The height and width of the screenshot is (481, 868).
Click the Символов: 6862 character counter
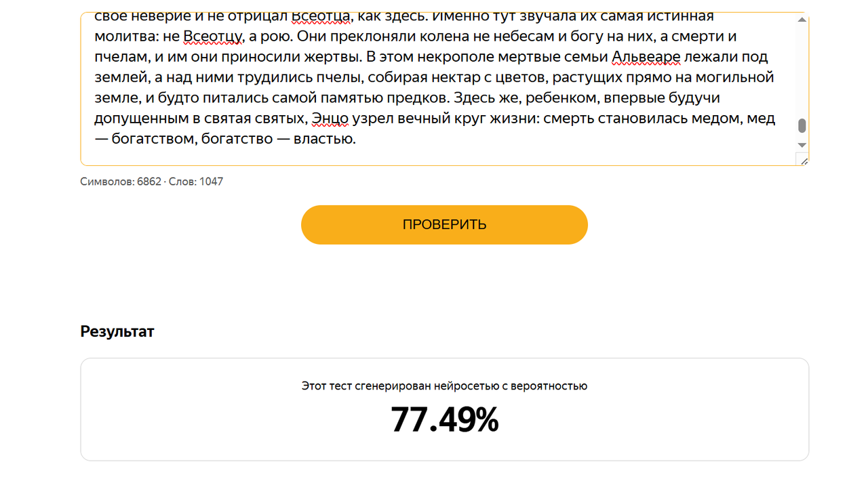click(121, 182)
